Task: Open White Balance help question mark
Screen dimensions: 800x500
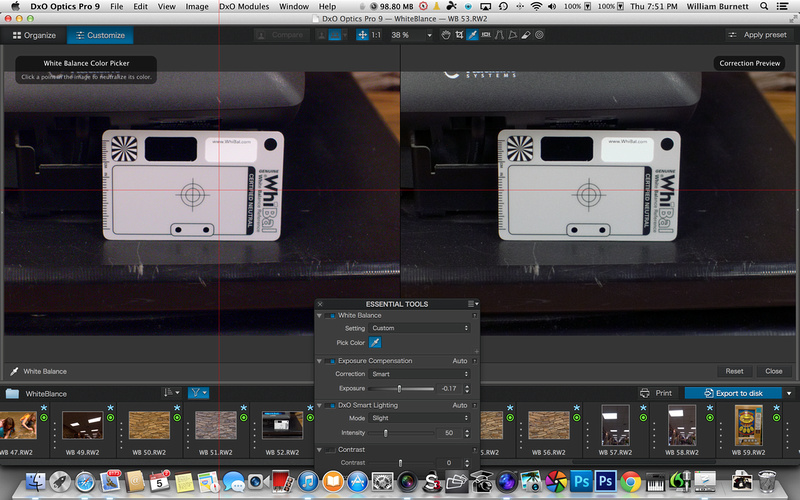Action: (x=474, y=315)
